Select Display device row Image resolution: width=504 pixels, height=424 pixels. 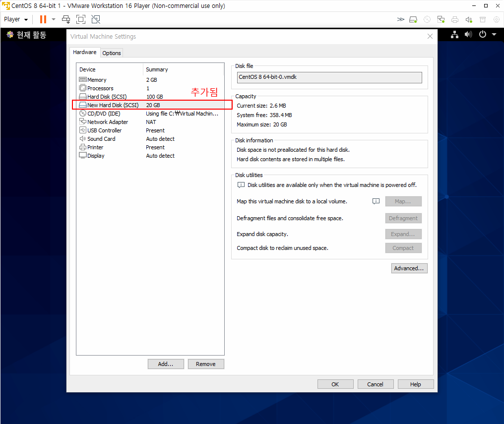tap(150, 156)
